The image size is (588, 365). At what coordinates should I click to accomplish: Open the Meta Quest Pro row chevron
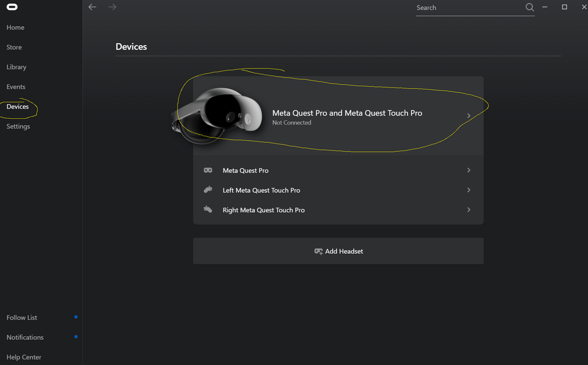tap(469, 170)
